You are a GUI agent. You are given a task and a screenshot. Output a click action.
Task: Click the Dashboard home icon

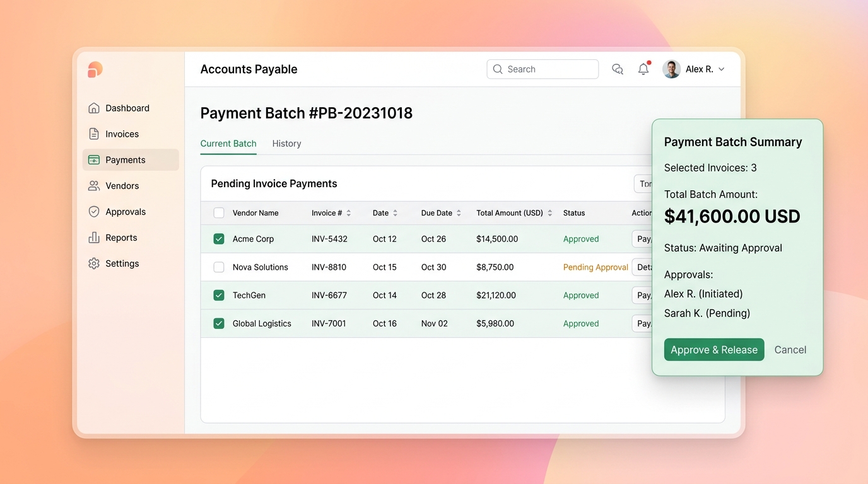tap(94, 108)
